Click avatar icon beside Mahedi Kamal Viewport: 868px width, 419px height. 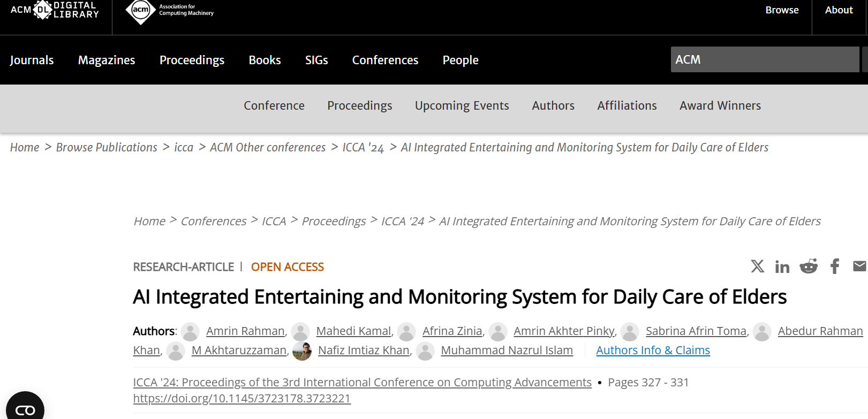click(x=300, y=332)
